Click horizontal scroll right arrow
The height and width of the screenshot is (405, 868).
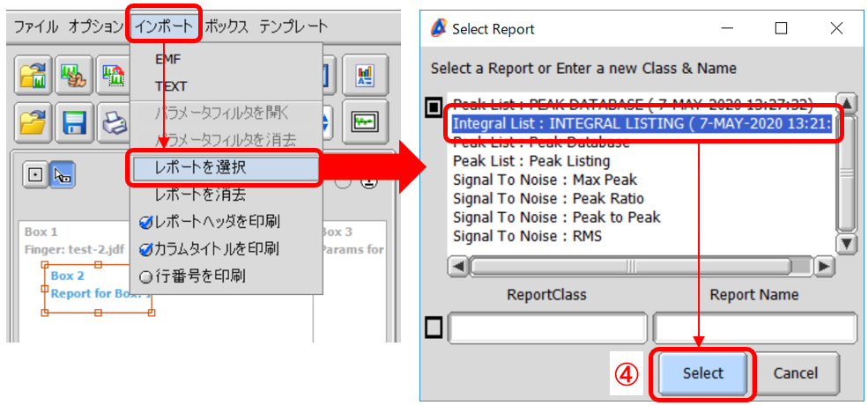pos(825,268)
